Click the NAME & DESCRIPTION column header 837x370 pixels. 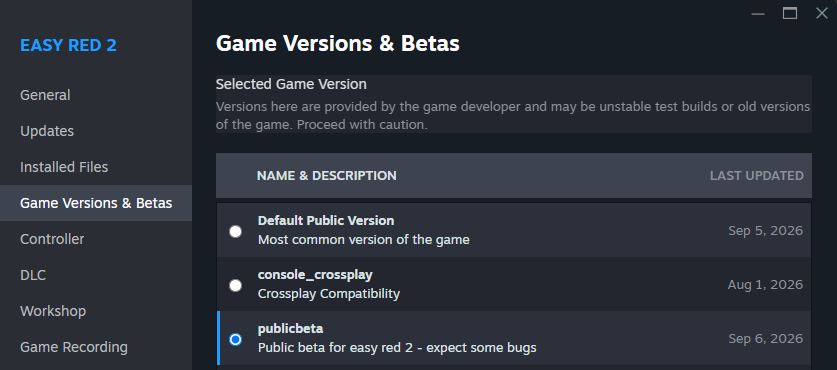point(327,176)
